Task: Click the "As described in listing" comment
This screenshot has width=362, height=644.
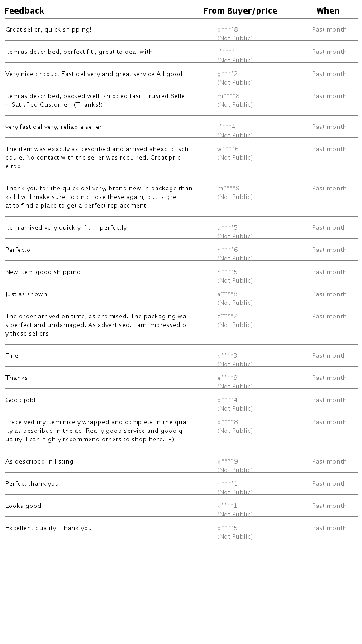Action: tap(39, 462)
